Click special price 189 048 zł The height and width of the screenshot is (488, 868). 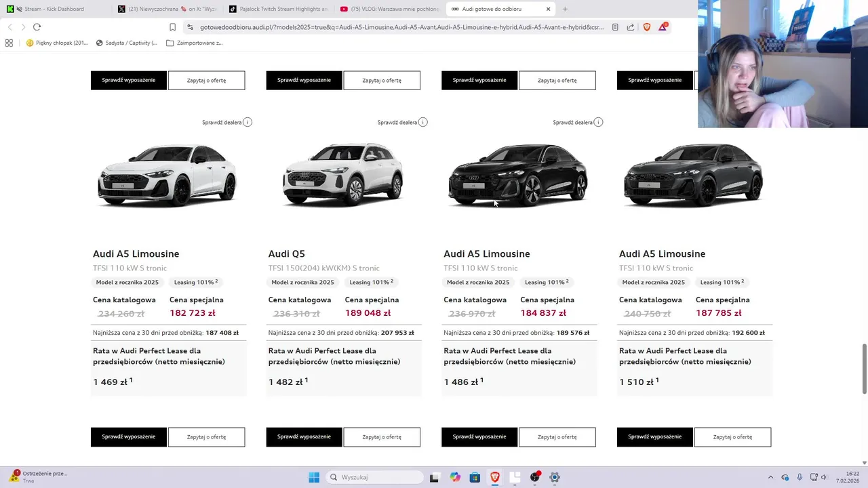tap(368, 313)
